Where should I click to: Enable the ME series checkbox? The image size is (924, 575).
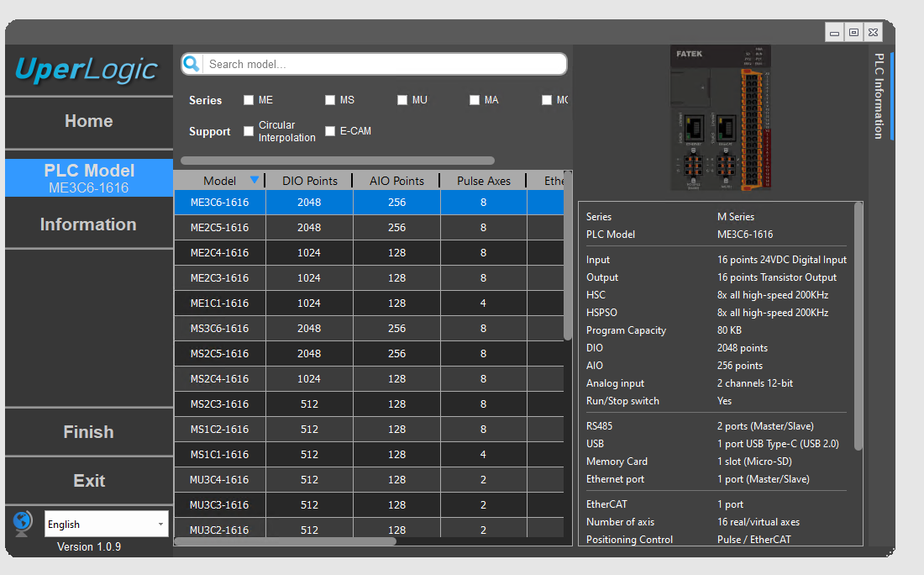pos(249,100)
